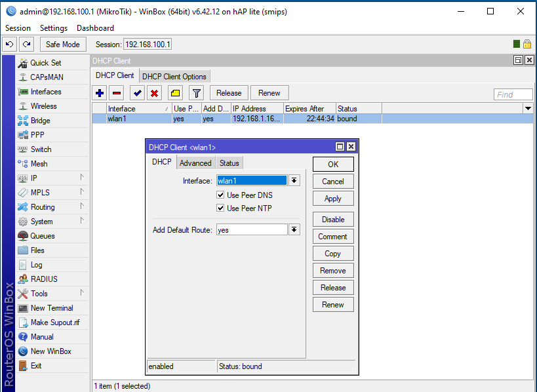Screen dimensions: 537x392
Task: Click Disable in the dialog
Action: (x=333, y=220)
